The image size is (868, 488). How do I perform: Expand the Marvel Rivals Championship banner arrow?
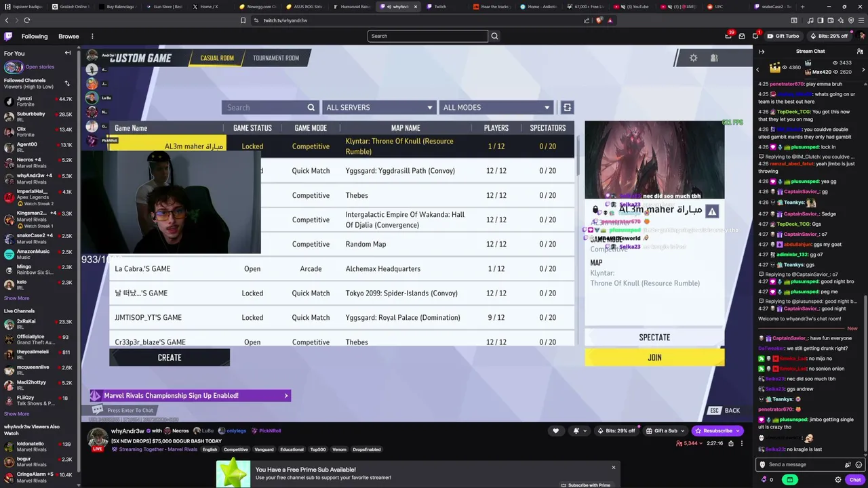point(285,396)
